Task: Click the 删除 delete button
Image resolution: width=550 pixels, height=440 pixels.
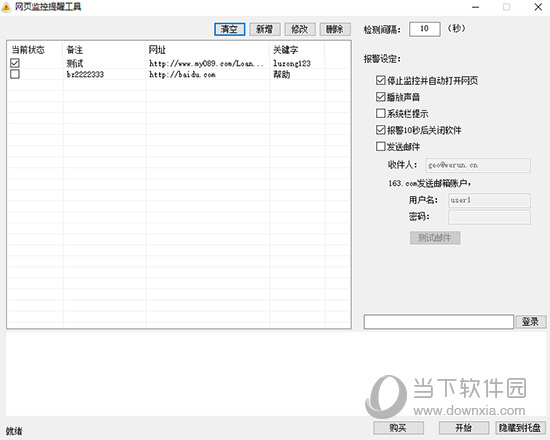Action: pyautogui.click(x=335, y=29)
